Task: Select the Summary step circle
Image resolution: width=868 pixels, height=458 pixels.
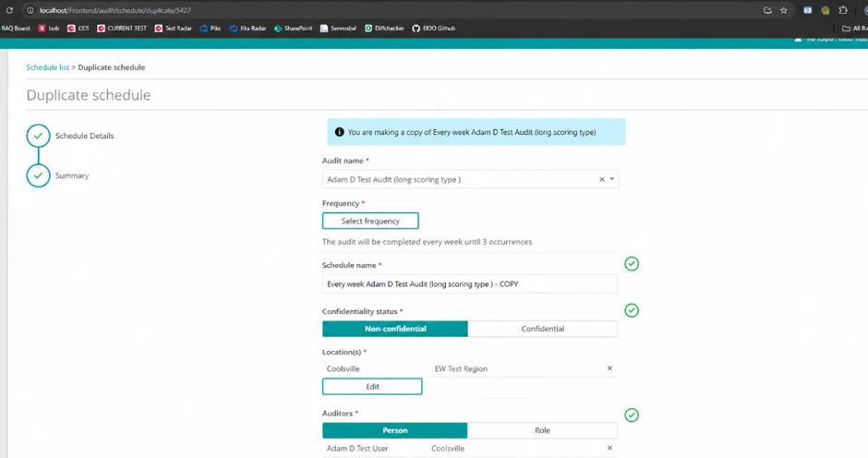Action: [x=38, y=175]
